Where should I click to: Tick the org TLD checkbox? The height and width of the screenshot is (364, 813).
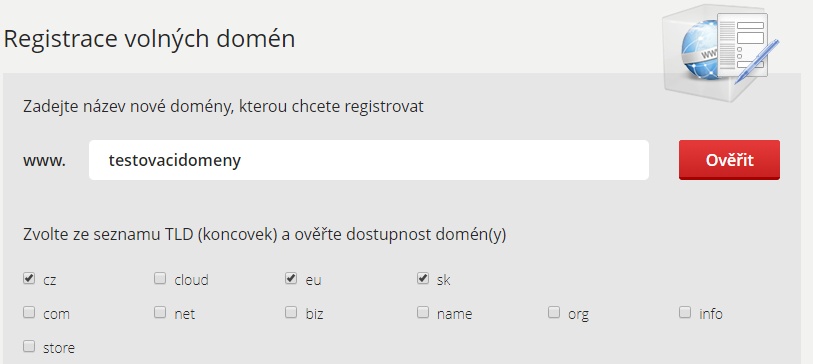554,312
